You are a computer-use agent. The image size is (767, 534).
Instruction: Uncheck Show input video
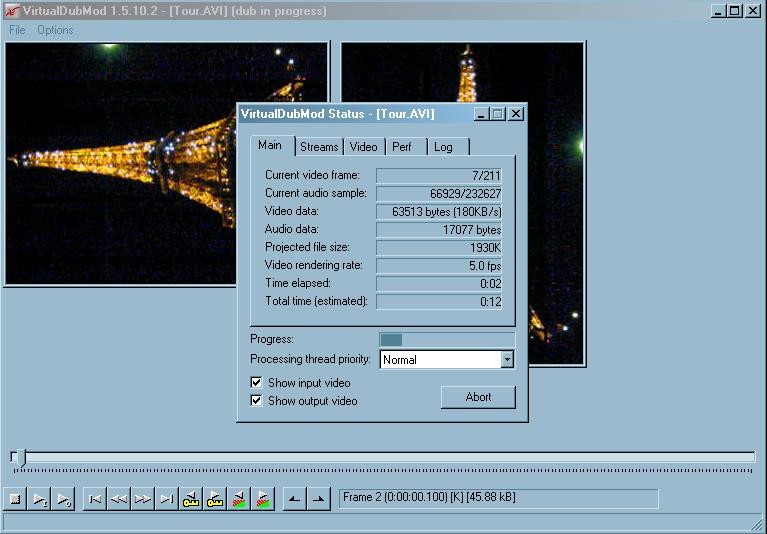pyautogui.click(x=256, y=382)
